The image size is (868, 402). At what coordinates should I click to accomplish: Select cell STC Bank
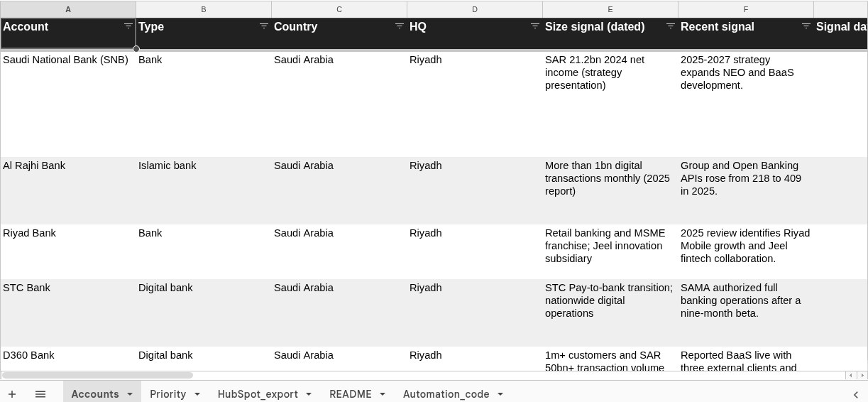pyautogui.click(x=68, y=313)
